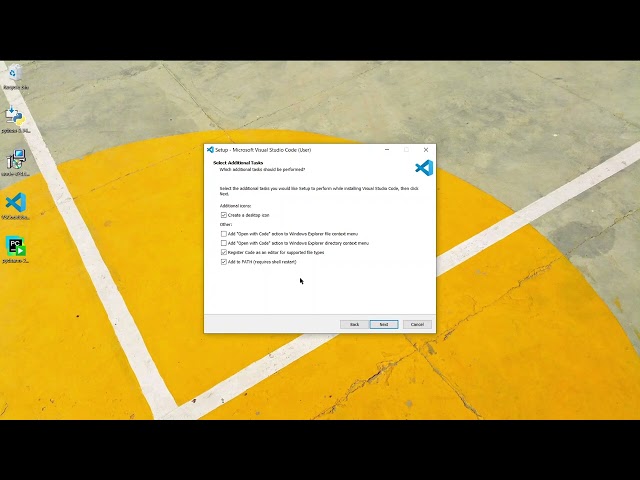Select the VSCodeUserSetup desktop icon
Image resolution: width=640 pixels, height=480 pixels.
click(x=16, y=206)
